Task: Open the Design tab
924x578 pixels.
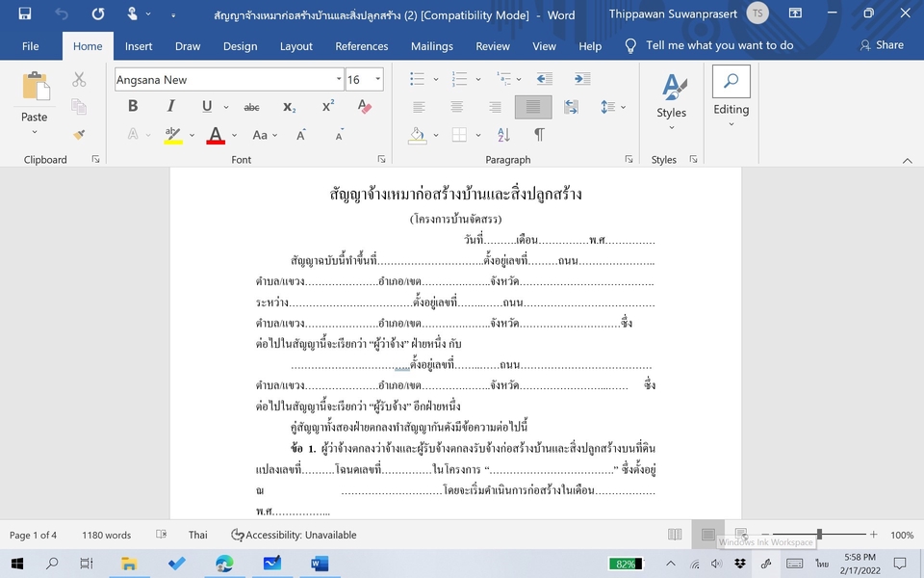Action: 240,46
